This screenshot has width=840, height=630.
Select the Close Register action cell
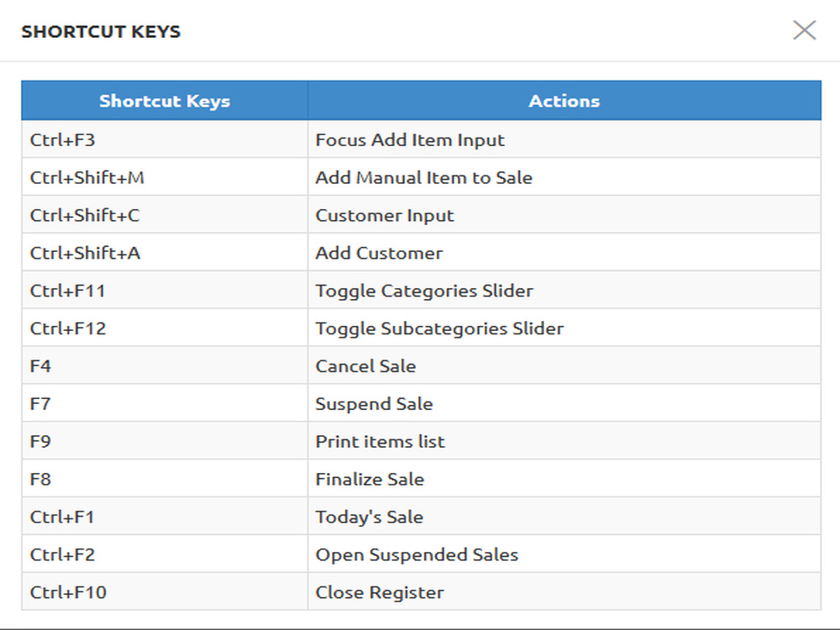tap(564, 591)
